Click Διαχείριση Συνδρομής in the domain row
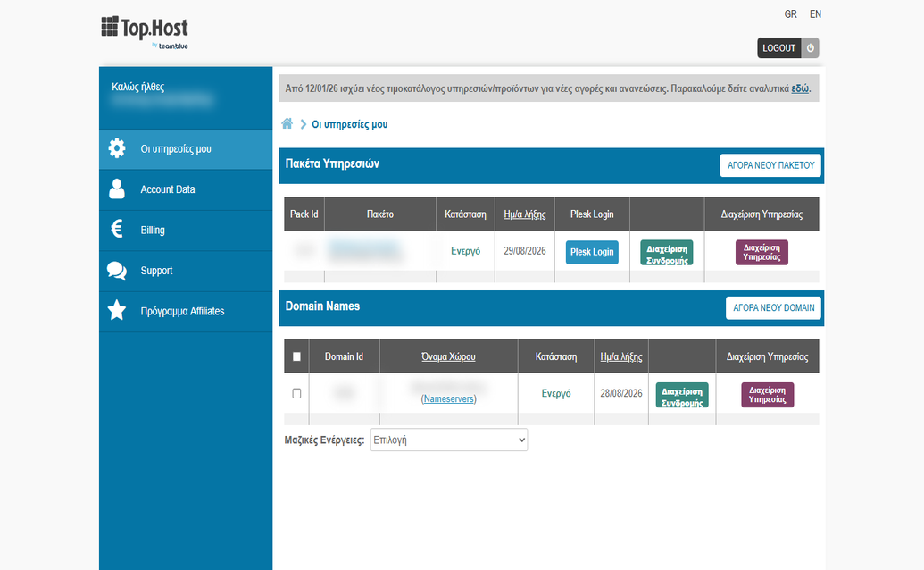The width and height of the screenshot is (924, 570). [x=682, y=395]
